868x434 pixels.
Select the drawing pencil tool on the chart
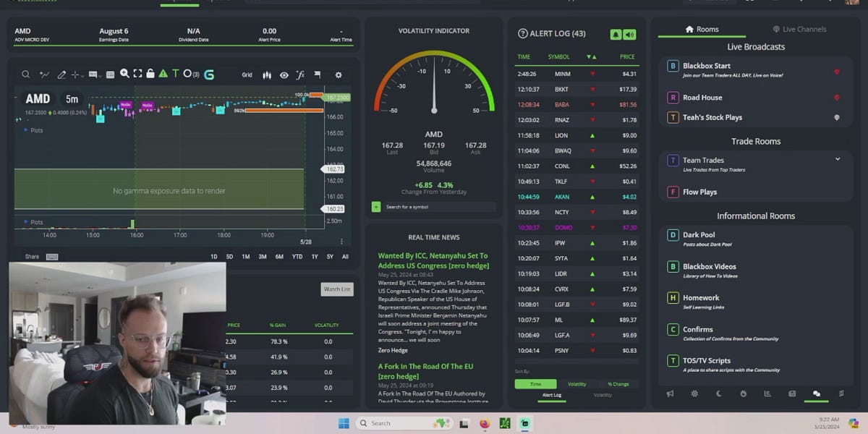tap(61, 75)
